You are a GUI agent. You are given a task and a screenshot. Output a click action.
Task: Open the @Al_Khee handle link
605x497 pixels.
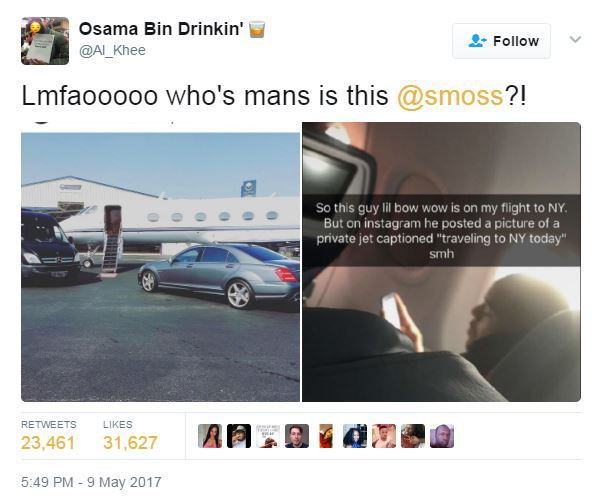112,50
